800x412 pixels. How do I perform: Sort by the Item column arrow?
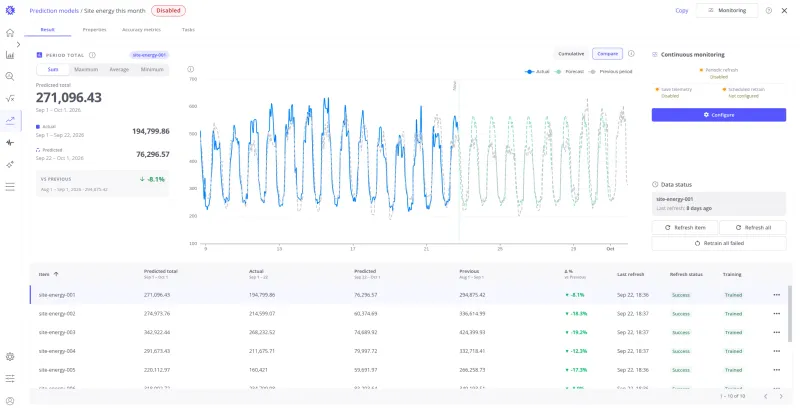pyautogui.click(x=56, y=274)
